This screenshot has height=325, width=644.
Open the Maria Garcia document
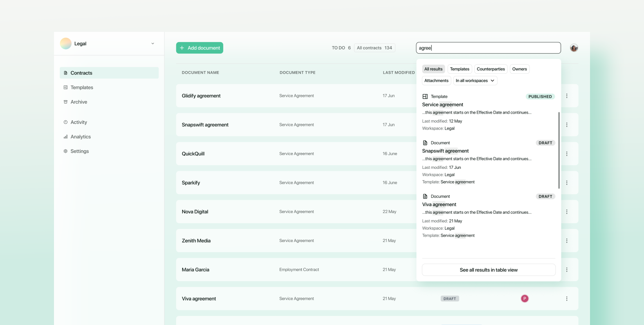195,270
